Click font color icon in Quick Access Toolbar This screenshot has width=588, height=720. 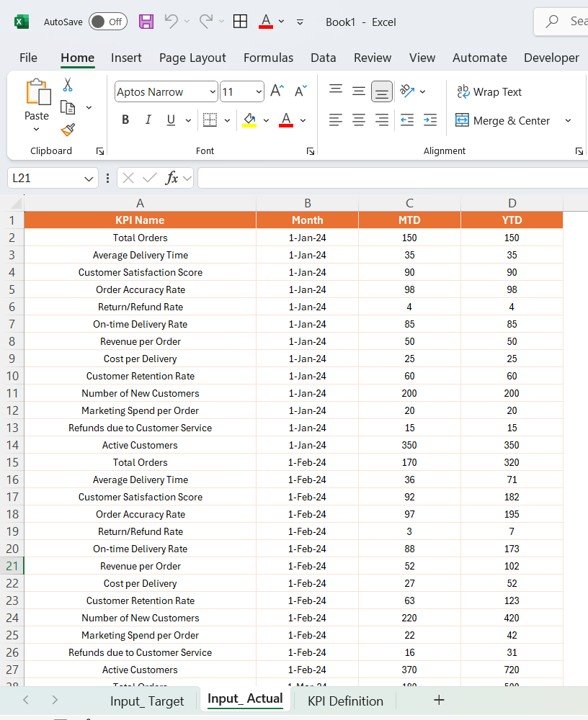(x=266, y=21)
